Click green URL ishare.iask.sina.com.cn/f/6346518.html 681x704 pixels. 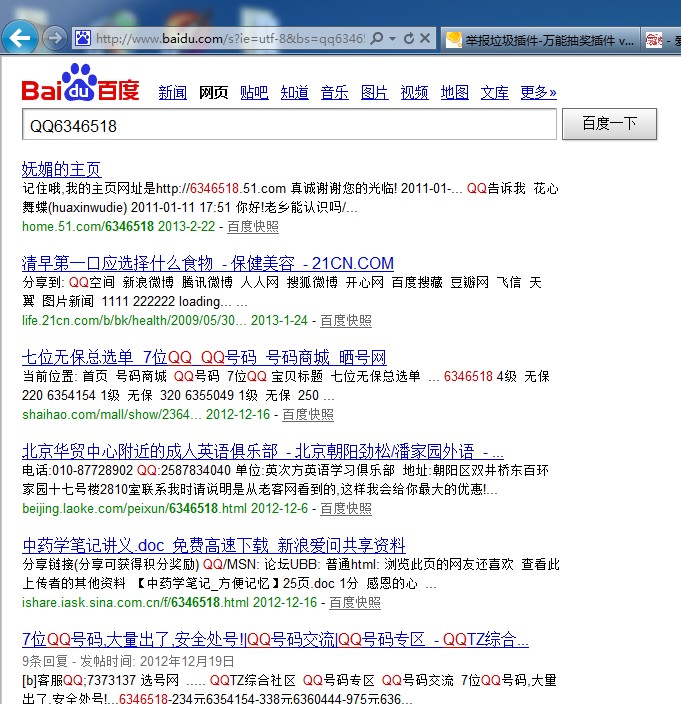135,602
